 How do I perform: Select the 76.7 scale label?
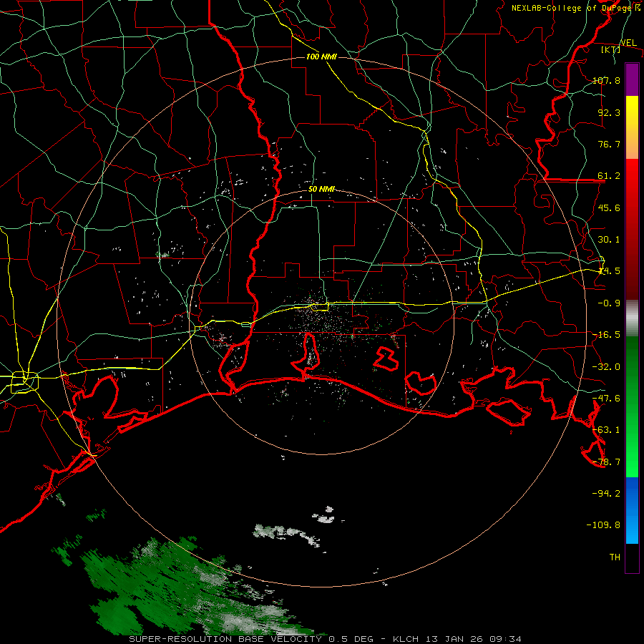(x=609, y=144)
